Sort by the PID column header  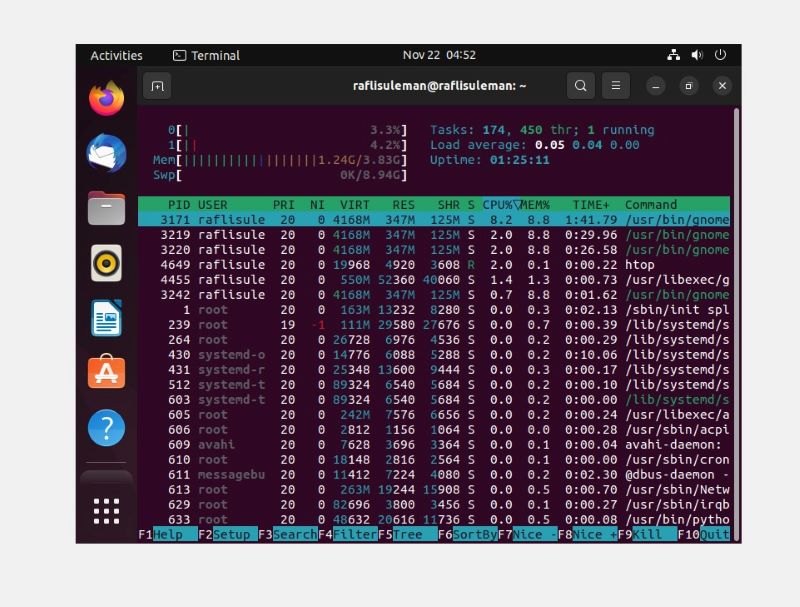tap(179, 205)
